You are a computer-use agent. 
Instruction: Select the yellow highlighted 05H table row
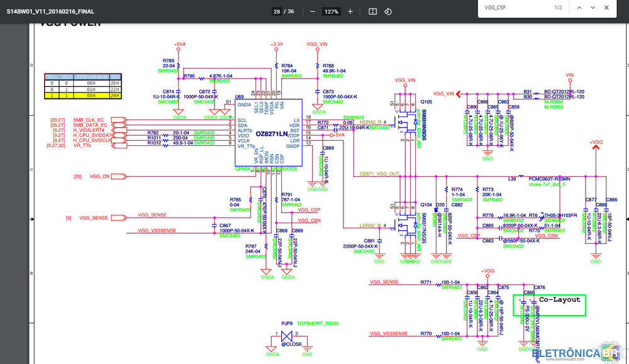point(82,96)
